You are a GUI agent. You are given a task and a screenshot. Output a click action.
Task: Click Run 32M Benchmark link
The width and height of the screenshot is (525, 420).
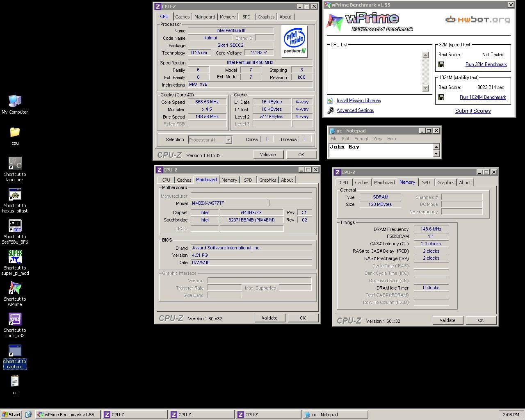tap(486, 64)
